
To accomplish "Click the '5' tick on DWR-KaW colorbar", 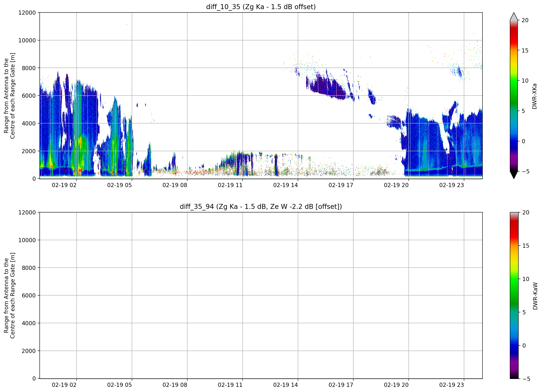I will coord(524,312).
